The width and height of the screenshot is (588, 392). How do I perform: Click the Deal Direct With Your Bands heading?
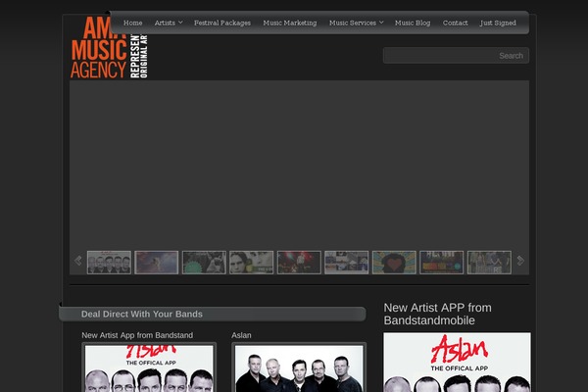coord(142,314)
